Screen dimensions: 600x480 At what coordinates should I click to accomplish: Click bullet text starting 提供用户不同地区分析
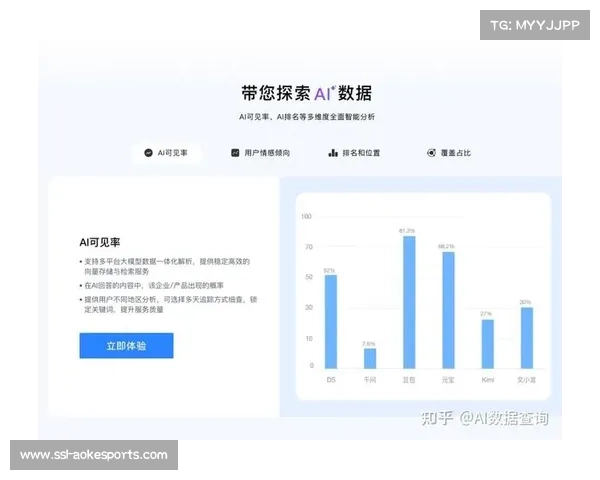click(171, 304)
